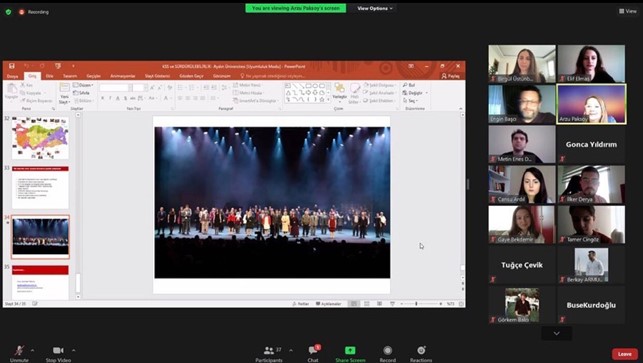Click the PowerPoint save icon

(x=11, y=66)
